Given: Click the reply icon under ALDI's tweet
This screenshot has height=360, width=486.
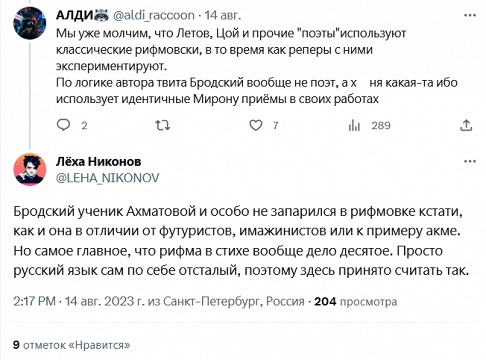Looking at the screenshot, I should tap(63, 125).
